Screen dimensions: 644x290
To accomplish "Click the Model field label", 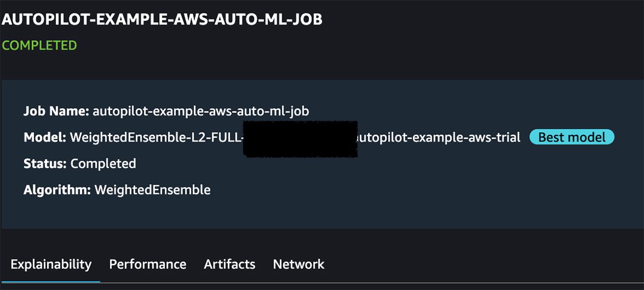I will coord(45,137).
